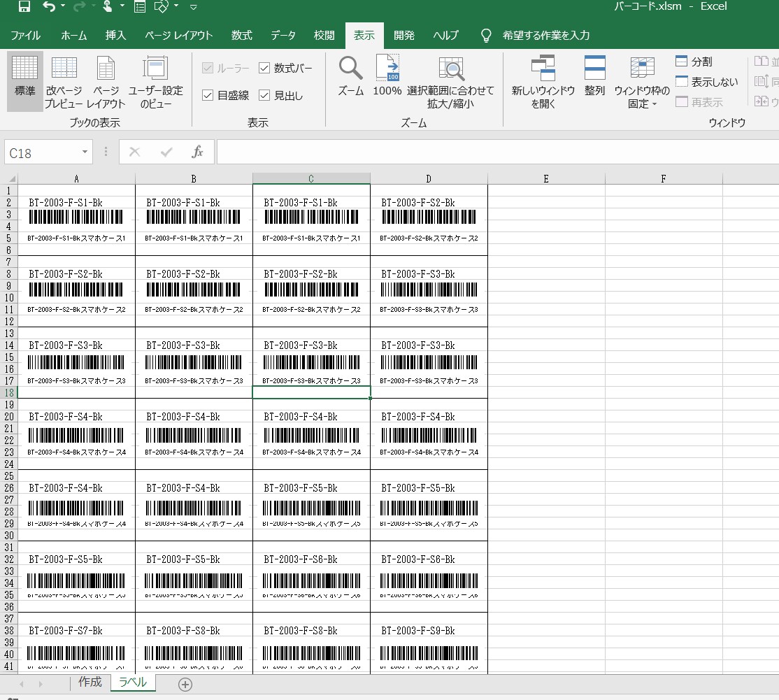This screenshot has height=700, width=779.
Task: Select column F header
Action: coord(664,178)
